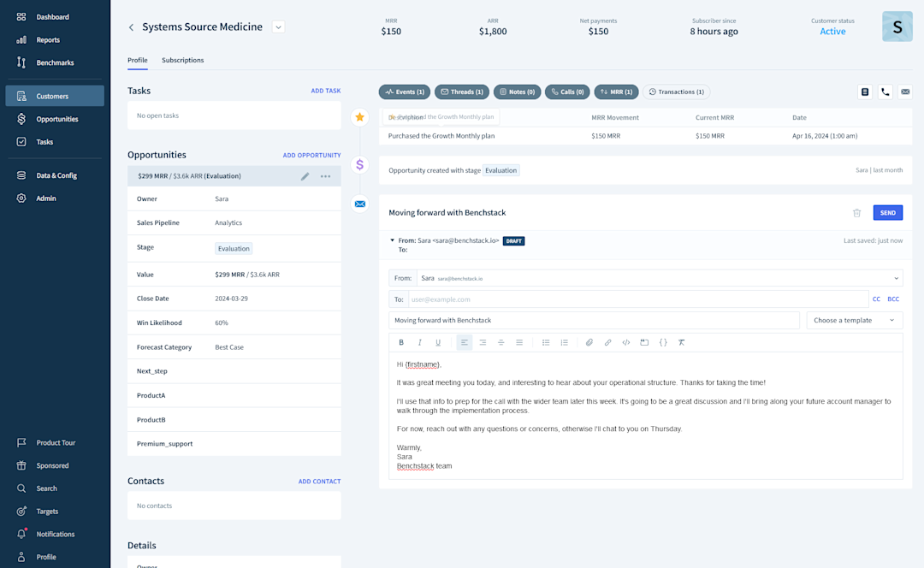
Task: Insert a merge field with curly braces icon
Action: tap(663, 342)
